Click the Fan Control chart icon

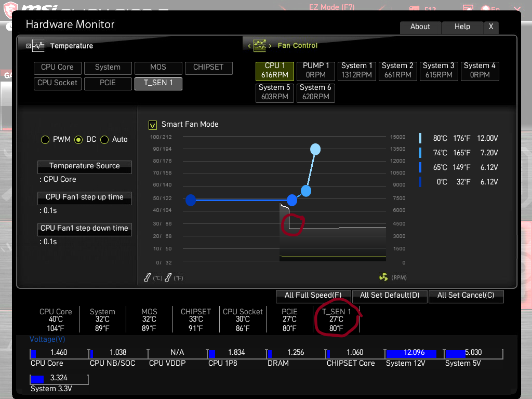point(260,45)
